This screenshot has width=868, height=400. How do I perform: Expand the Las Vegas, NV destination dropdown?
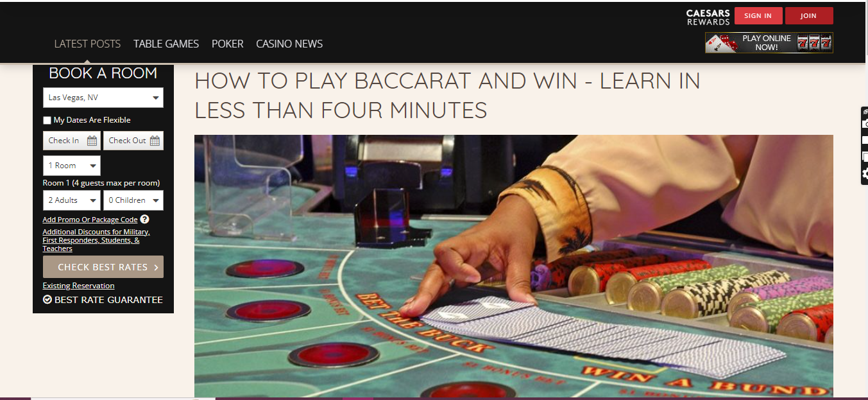pos(103,98)
